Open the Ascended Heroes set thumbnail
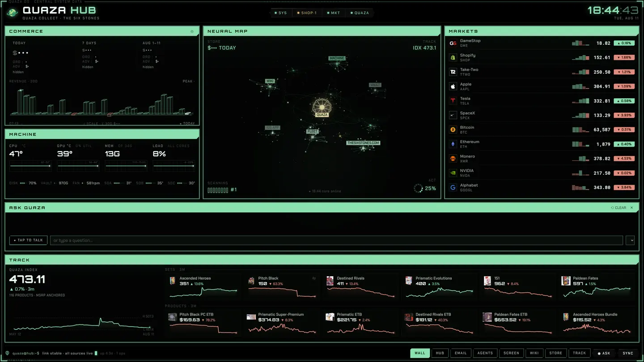 point(172,281)
